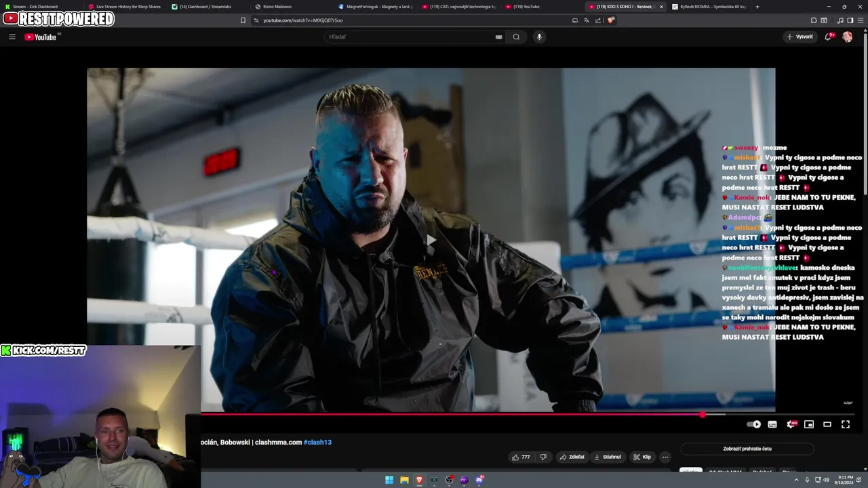868x488 pixels.
Task: Switch to MagnetFishing.sk tab
Action: click(375, 6)
